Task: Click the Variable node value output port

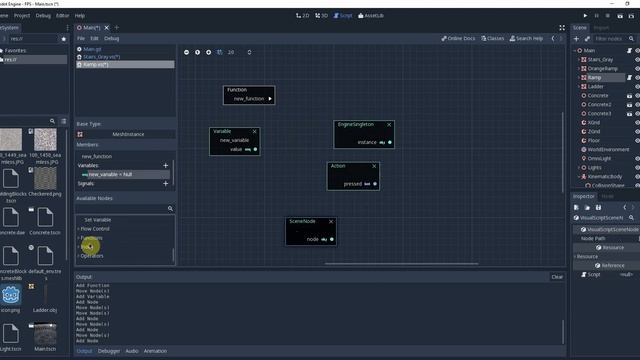Action: tap(256, 149)
